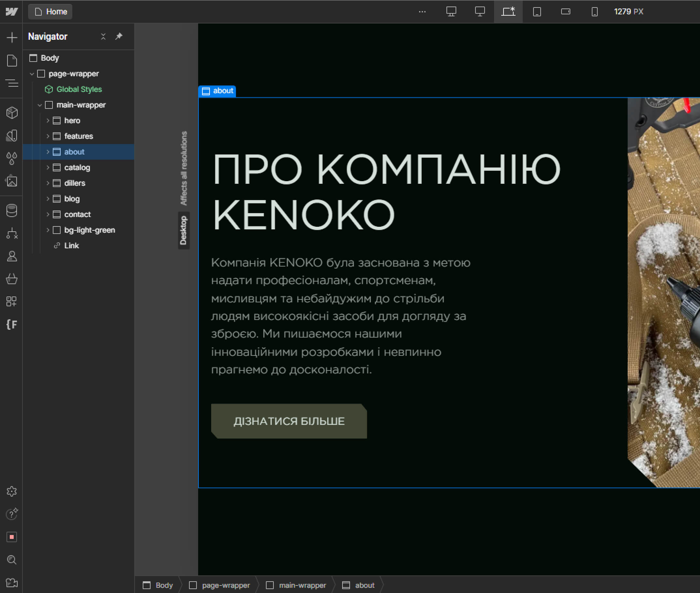Image resolution: width=700 pixels, height=593 pixels.
Task: Click page-wrapper in the bottom breadcrumb
Action: pyautogui.click(x=220, y=585)
